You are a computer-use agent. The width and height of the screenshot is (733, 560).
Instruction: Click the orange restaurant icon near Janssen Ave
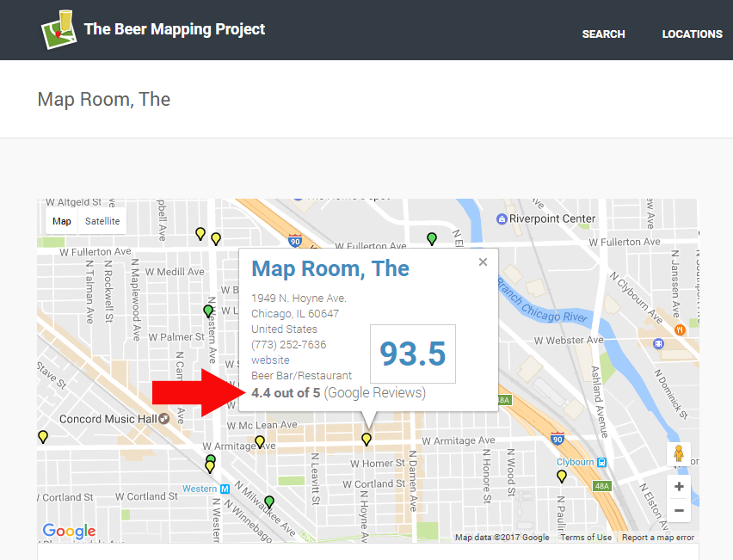tap(680, 330)
